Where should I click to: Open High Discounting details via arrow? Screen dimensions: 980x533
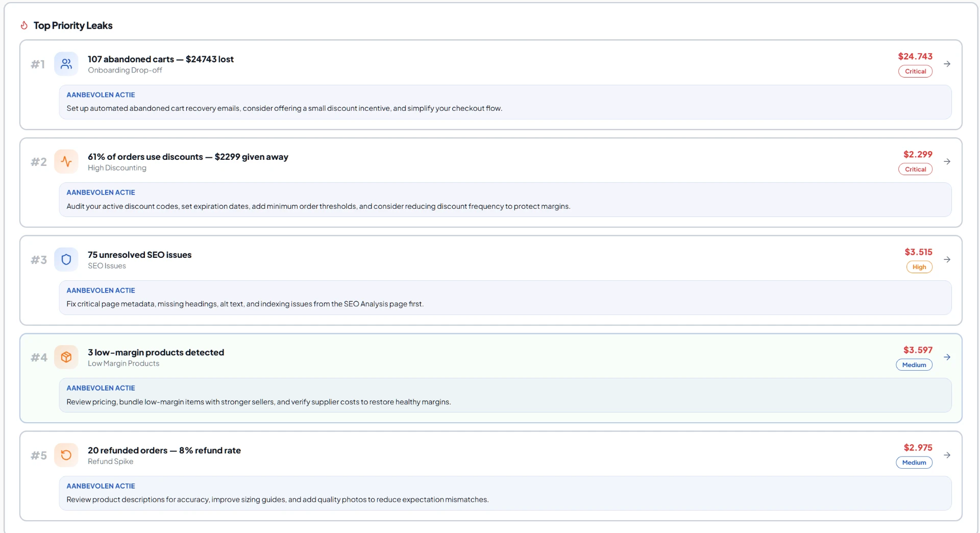click(x=947, y=161)
